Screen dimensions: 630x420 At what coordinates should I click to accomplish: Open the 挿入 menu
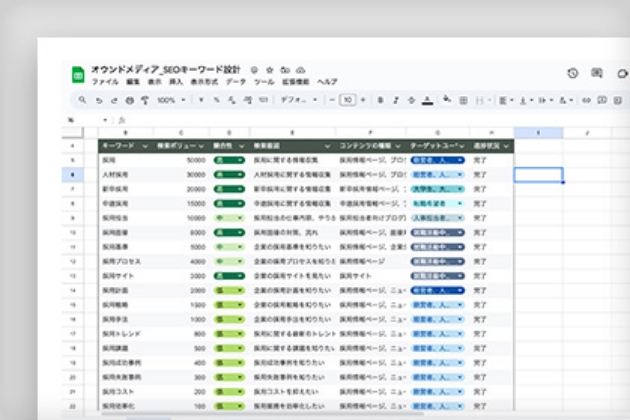tap(176, 82)
